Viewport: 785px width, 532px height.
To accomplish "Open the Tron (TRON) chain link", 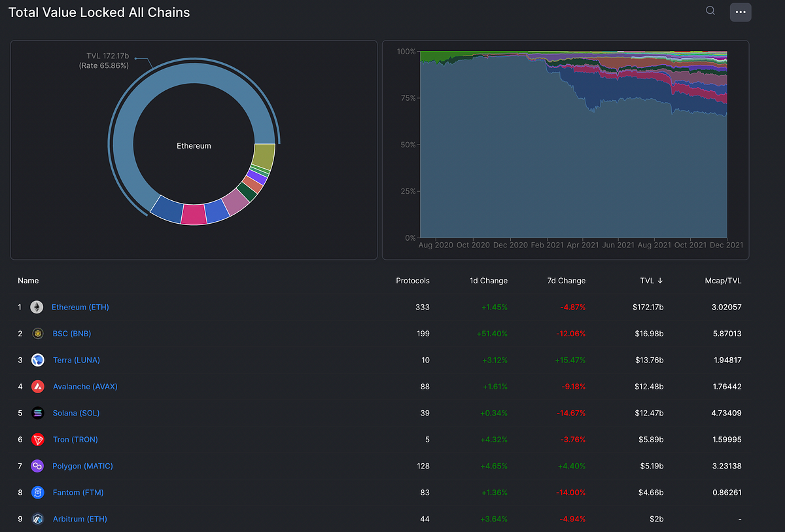I will (75, 440).
